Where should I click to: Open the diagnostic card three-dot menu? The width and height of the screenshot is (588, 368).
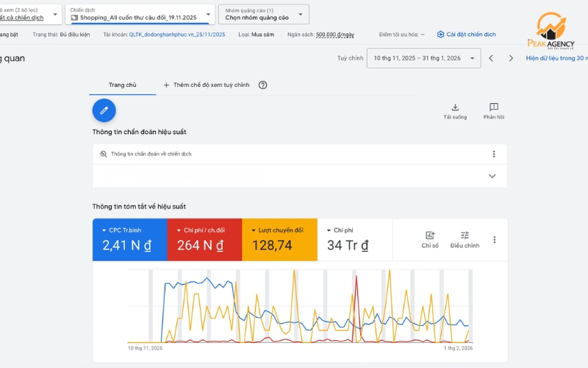(494, 154)
